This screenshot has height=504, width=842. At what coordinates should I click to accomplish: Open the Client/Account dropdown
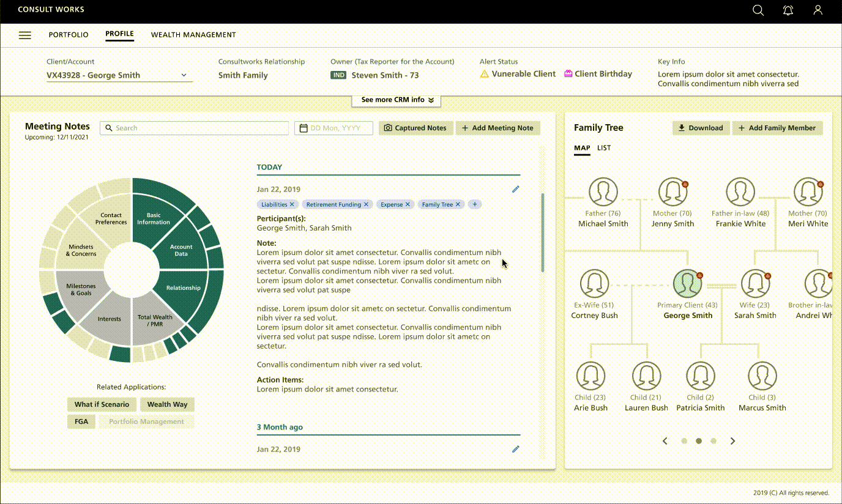point(120,75)
